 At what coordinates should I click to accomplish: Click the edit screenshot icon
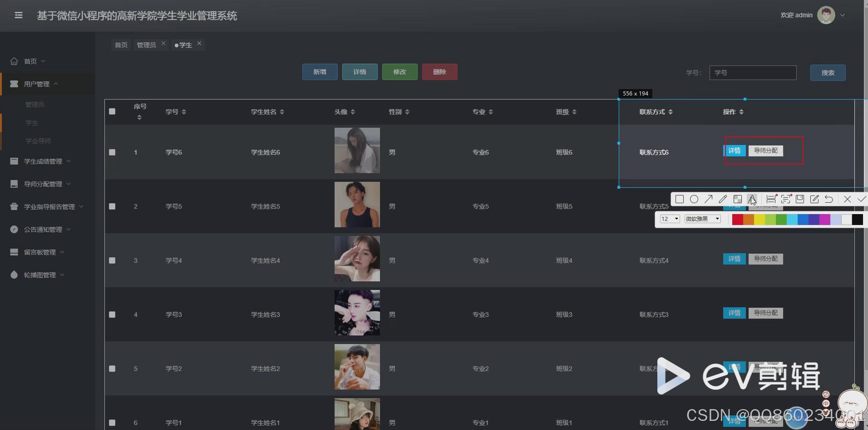pos(814,199)
